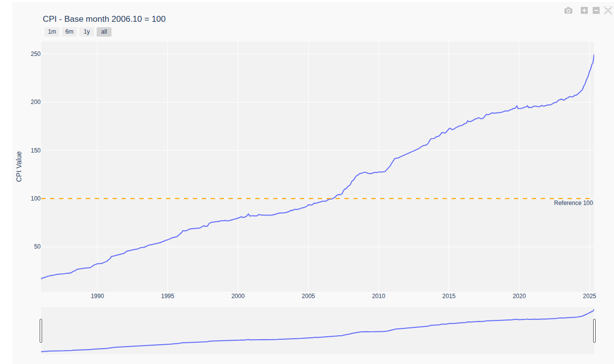The width and height of the screenshot is (614, 364).
Task: Autoscale the chart with the arrows icon
Action: (x=608, y=10)
